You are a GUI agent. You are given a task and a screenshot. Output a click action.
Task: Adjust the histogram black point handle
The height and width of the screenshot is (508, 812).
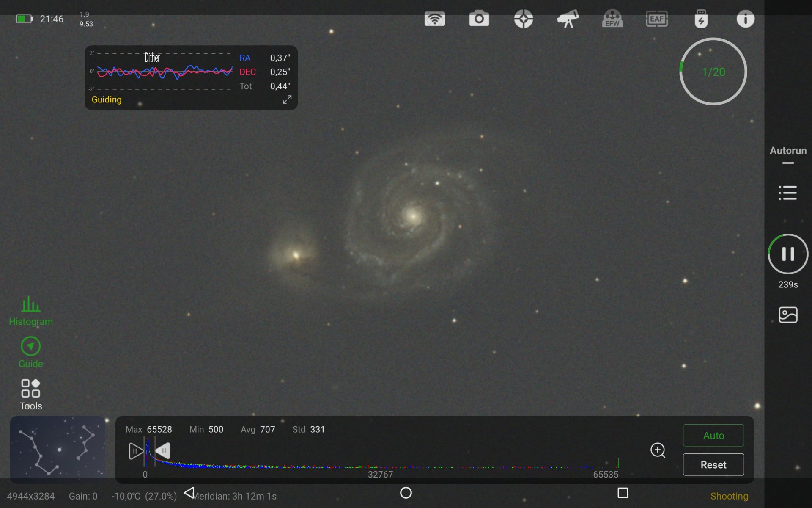(x=136, y=451)
